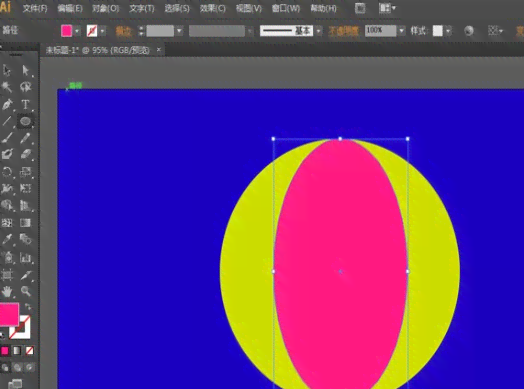This screenshot has width=524, height=389.
Task: Open the 效果(C) menu
Action: click(213, 8)
